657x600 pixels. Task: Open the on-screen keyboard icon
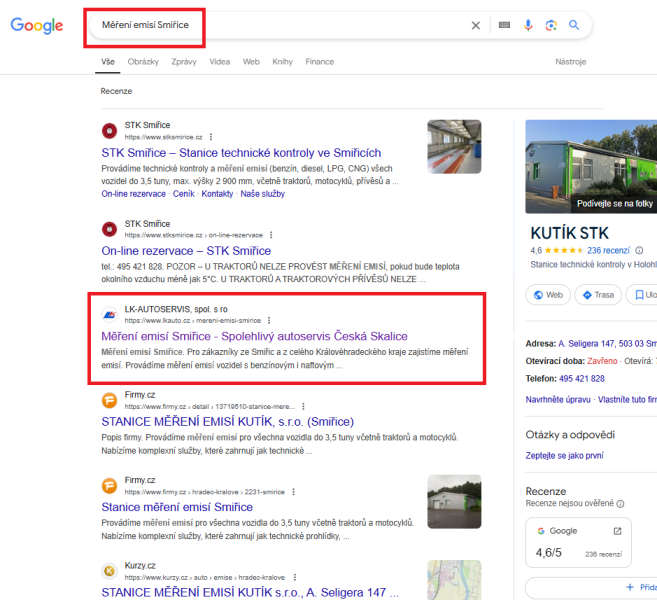point(504,25)
